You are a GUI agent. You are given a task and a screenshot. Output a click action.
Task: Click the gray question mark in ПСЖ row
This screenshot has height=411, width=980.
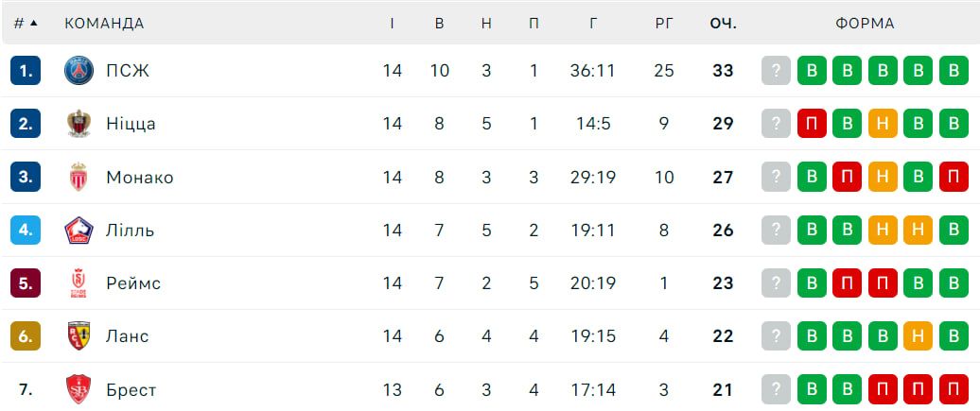click(776, 71)
